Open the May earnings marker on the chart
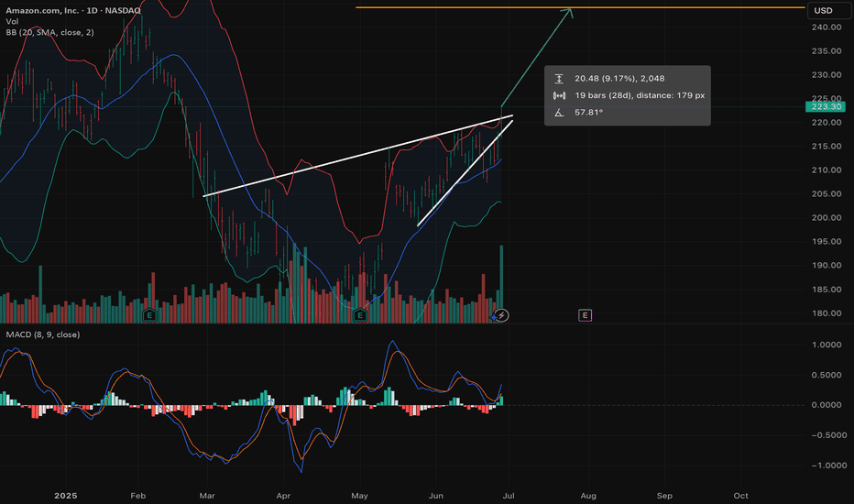The height and width of the screenshot is (504, 854). point(359,315)
